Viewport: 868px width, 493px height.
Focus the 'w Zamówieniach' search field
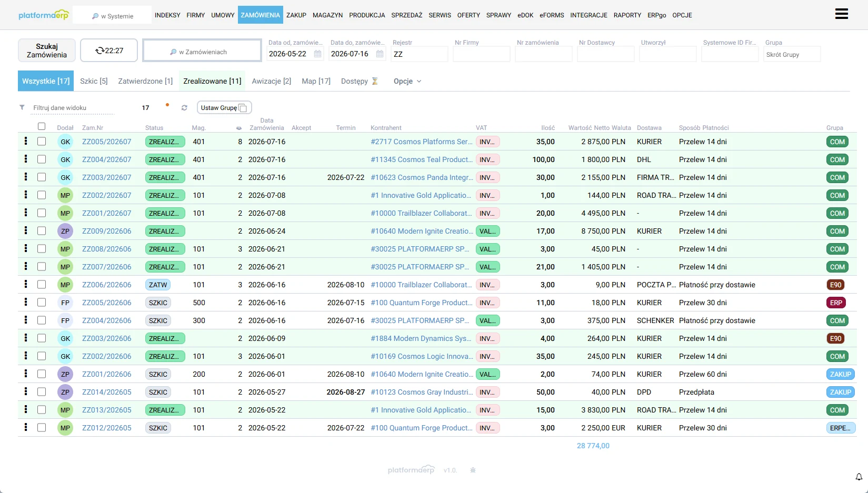[x=202, y=51]
